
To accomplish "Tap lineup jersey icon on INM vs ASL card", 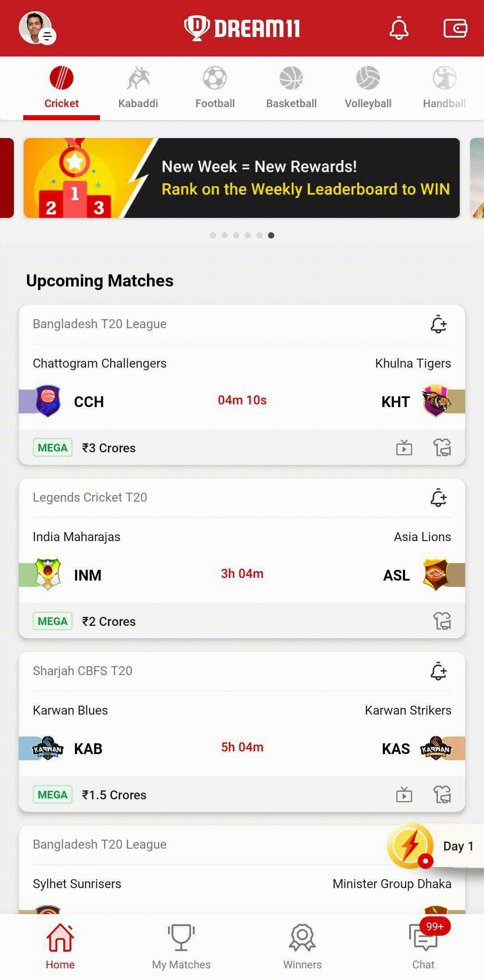I will coord(442,621).
